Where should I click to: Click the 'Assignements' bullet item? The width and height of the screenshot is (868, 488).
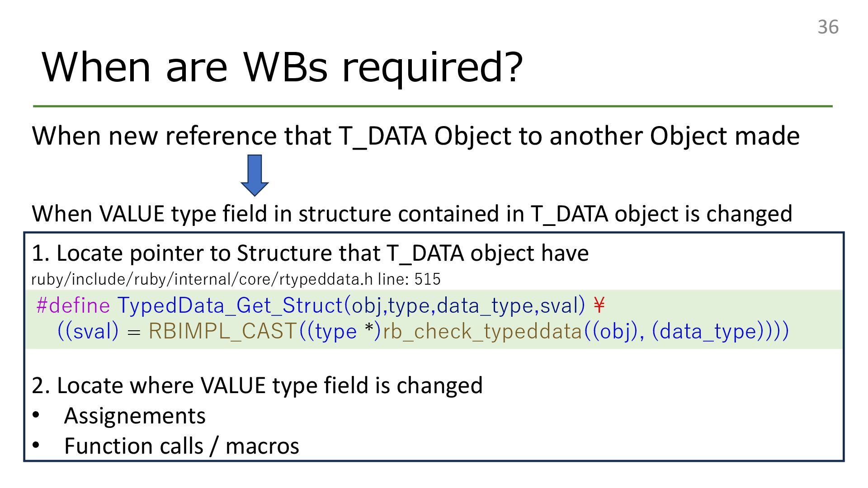point(135,416)
